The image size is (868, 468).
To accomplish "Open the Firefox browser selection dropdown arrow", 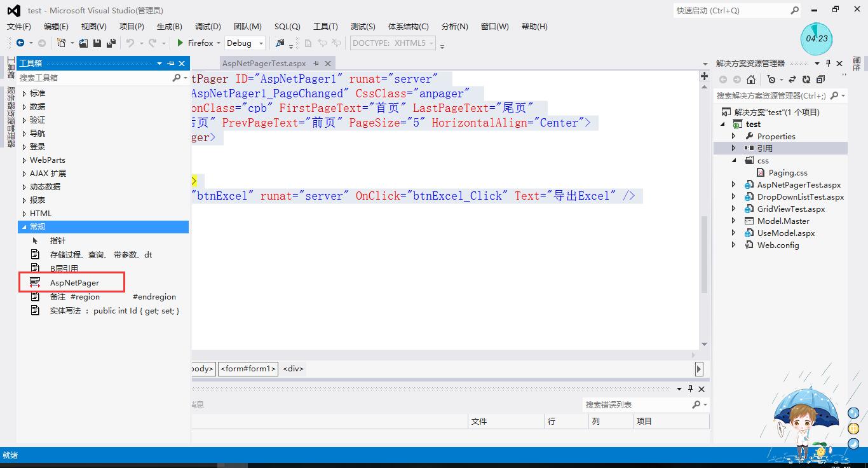I will coord(219,43).
